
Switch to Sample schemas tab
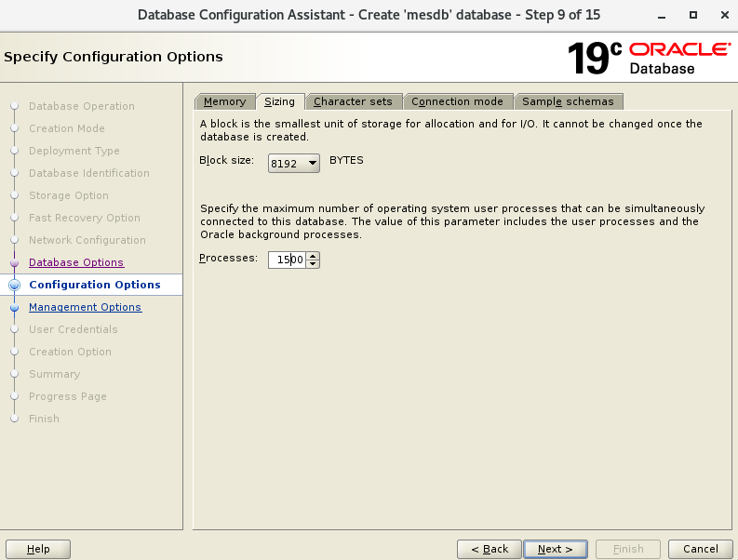point(568,101)
